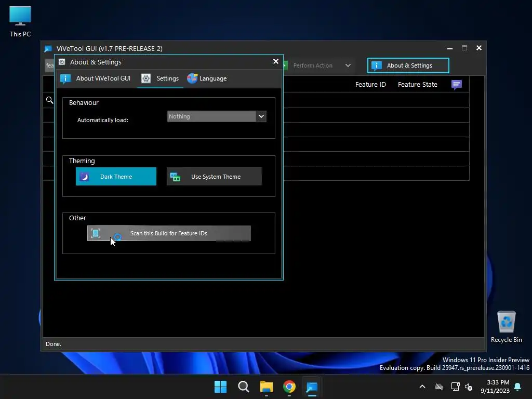
Task: Click the Theming group label
Action: 82,161
